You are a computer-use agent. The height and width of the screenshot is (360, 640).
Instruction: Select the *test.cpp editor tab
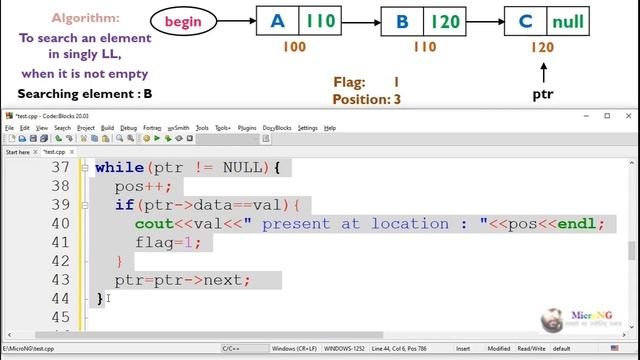tap(54, 152)
